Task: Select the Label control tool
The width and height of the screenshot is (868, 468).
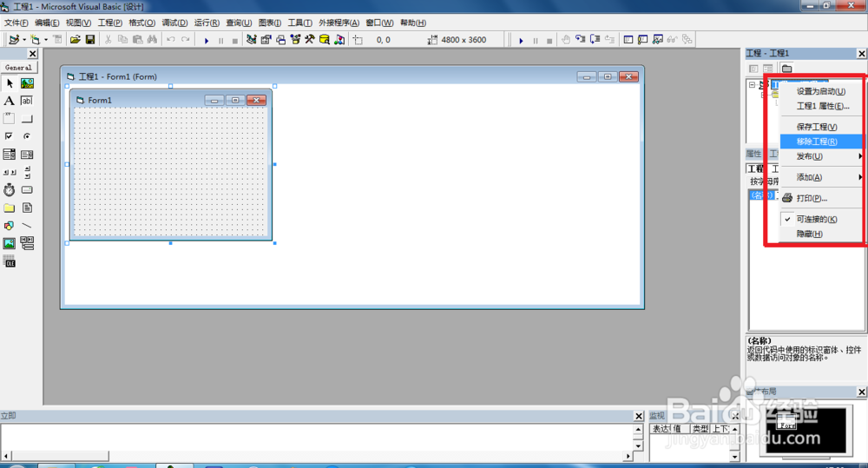Action: coord(10,101)
